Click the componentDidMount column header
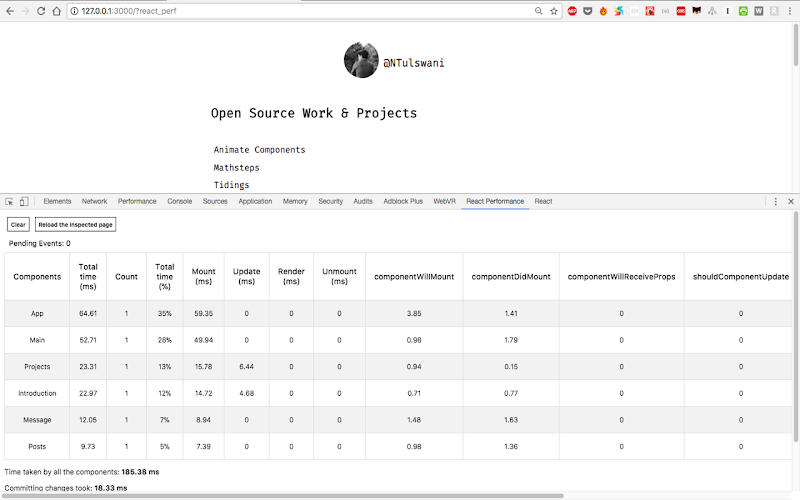The height and width of the screenshot is (500, 800). 511,277
